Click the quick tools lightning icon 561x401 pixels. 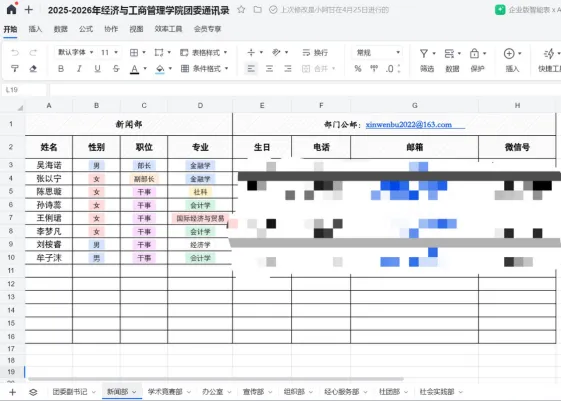click(549, 54)
